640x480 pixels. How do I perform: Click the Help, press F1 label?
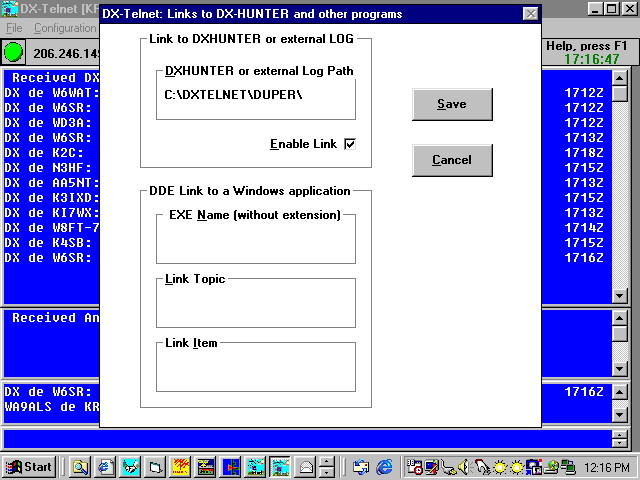586,46
